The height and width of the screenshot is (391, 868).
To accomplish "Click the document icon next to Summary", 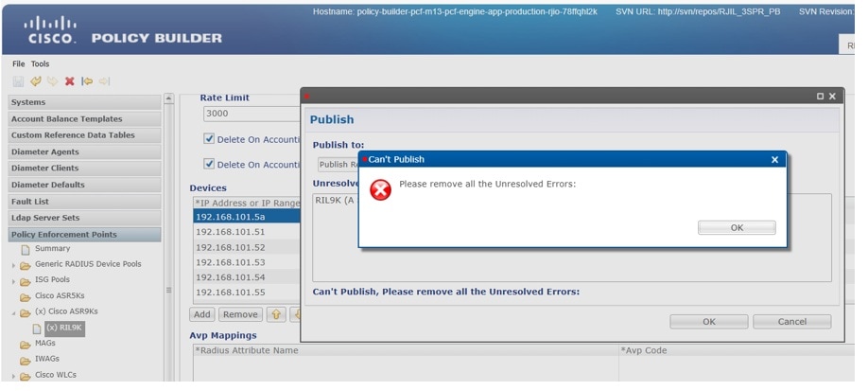I will 26,250.
